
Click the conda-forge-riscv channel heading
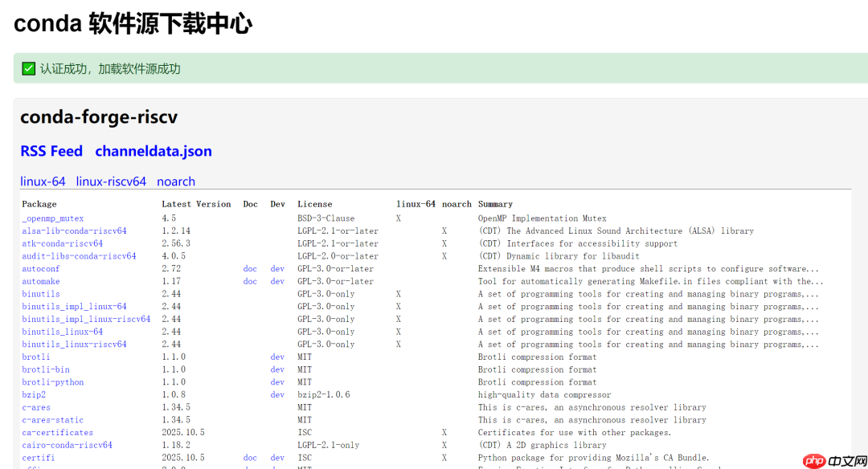99,117
